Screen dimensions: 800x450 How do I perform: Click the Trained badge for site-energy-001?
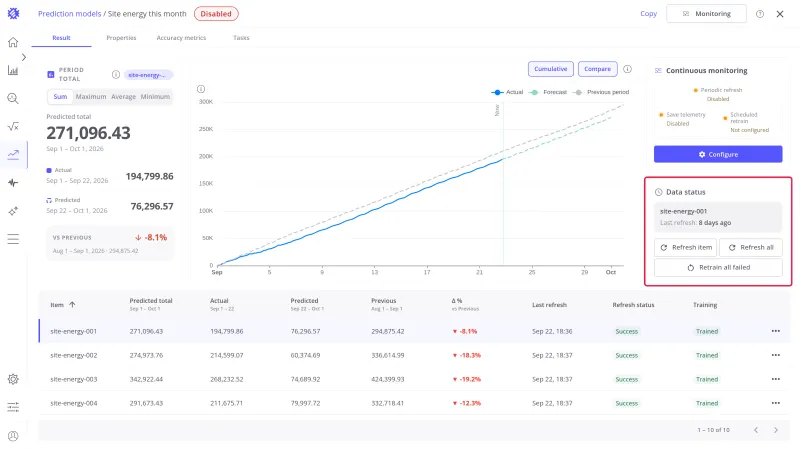[707, 331]
